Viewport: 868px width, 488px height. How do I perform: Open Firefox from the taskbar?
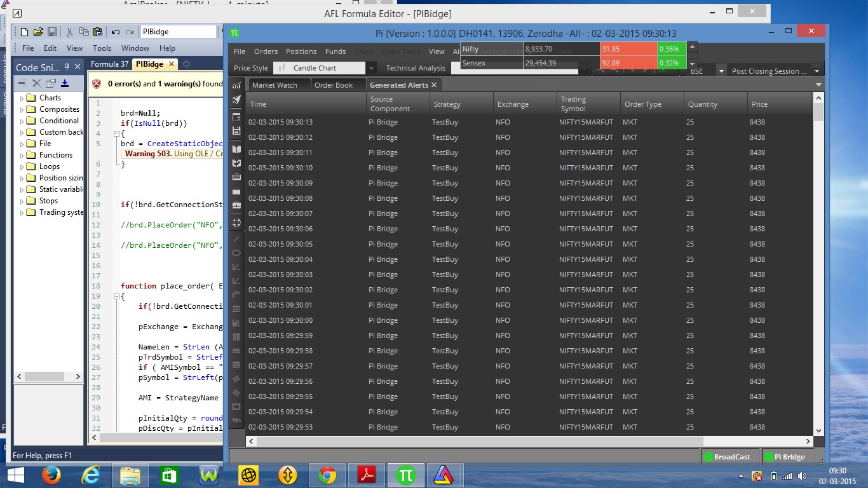pos(52,475)
